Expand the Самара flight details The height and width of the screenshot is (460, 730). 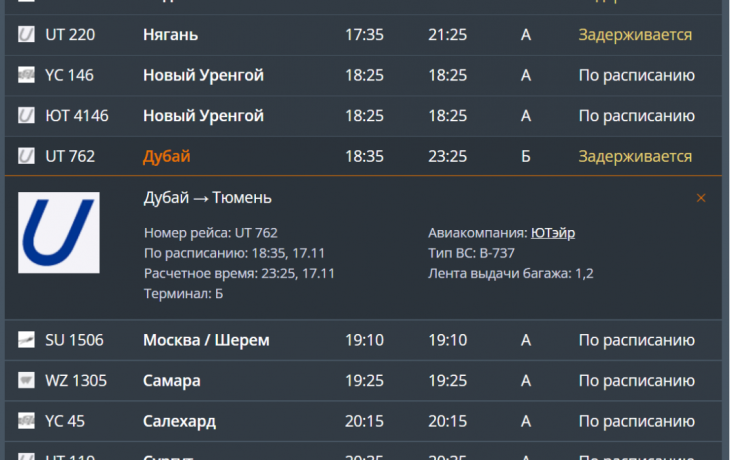[x=171, y=381]
